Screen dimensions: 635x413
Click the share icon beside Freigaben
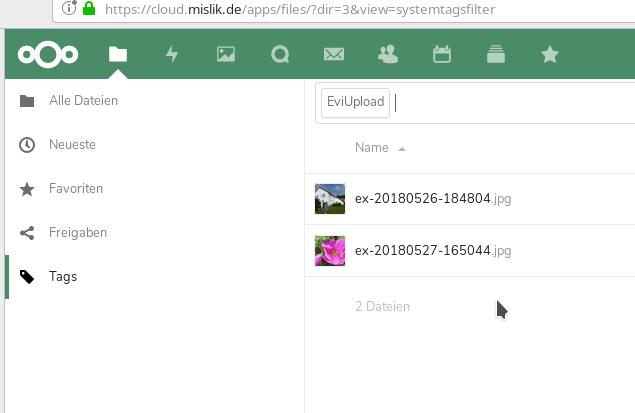click(27, 233)
